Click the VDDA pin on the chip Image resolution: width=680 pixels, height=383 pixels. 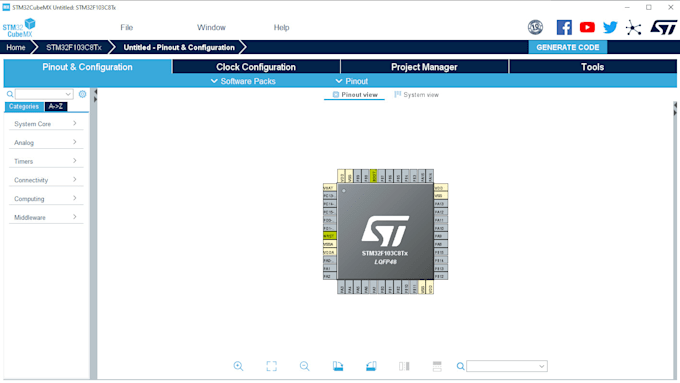[330, 252]
